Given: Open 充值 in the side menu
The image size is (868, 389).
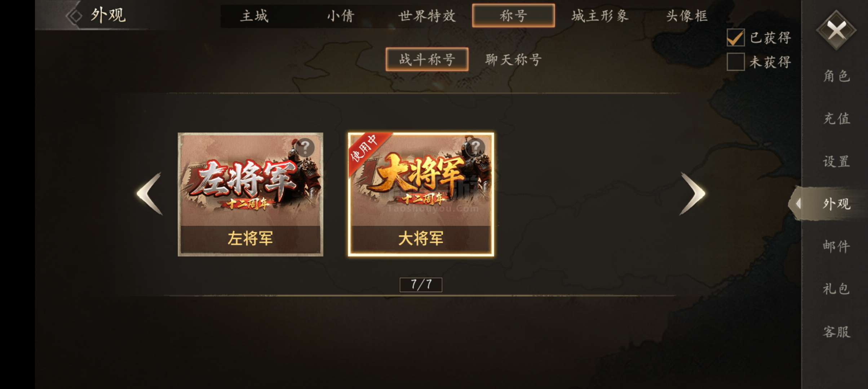Looking at the screenshot, I should 837,119.
